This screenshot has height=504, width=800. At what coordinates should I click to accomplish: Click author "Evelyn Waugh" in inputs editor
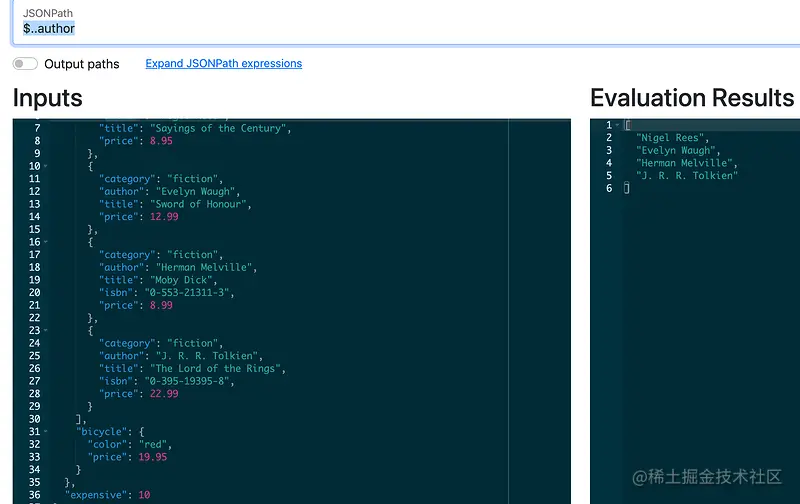click(x=195, y=192)
